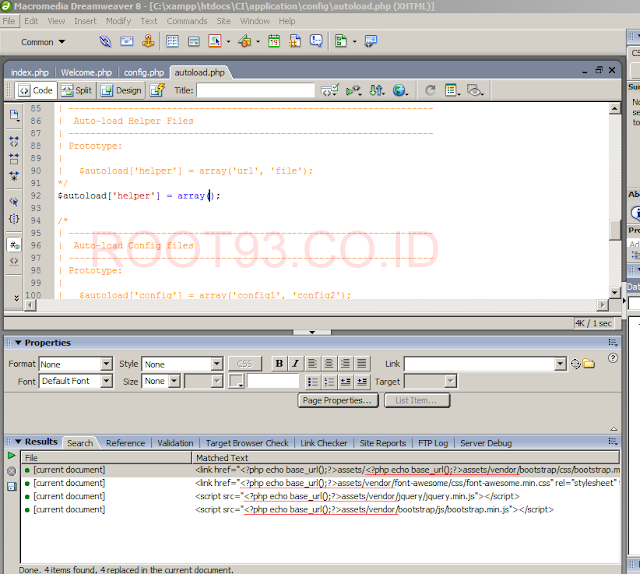This screenshot has width=640, height=574.
Task: Toggle highlight invalid code icon in coding toolbar
Action: (x=14, y=261)
